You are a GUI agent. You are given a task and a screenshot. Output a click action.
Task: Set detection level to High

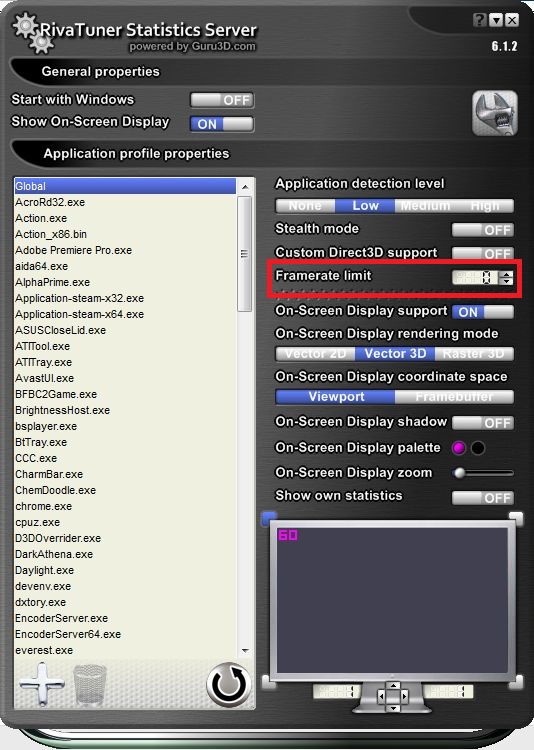tap(484, 206)
